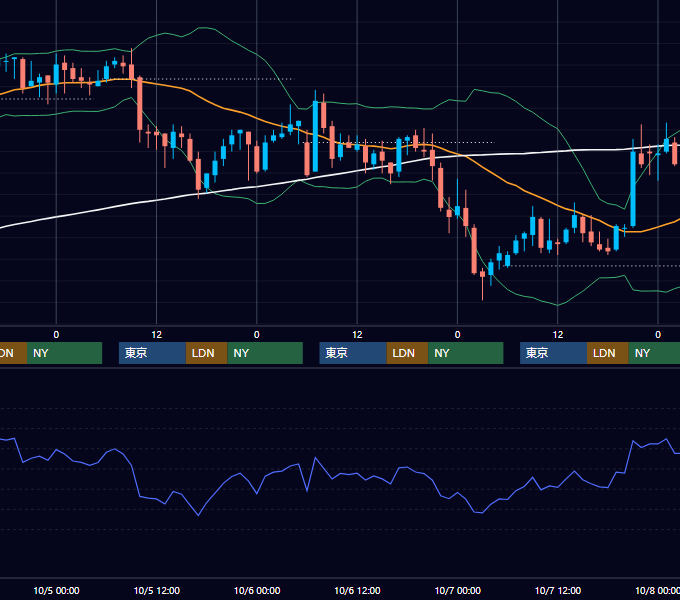Click the NY session label for 10/5 evening
This screenshot has height=600, width=680.
click(265, 353)
